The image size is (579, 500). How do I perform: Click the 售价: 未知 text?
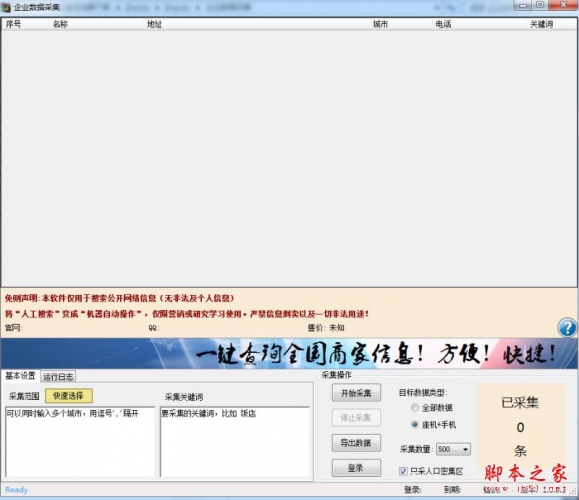pos(326,328)
